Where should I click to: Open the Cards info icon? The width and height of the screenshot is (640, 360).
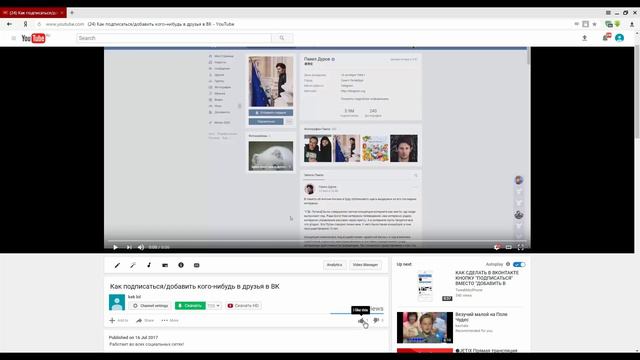[181, 265]
